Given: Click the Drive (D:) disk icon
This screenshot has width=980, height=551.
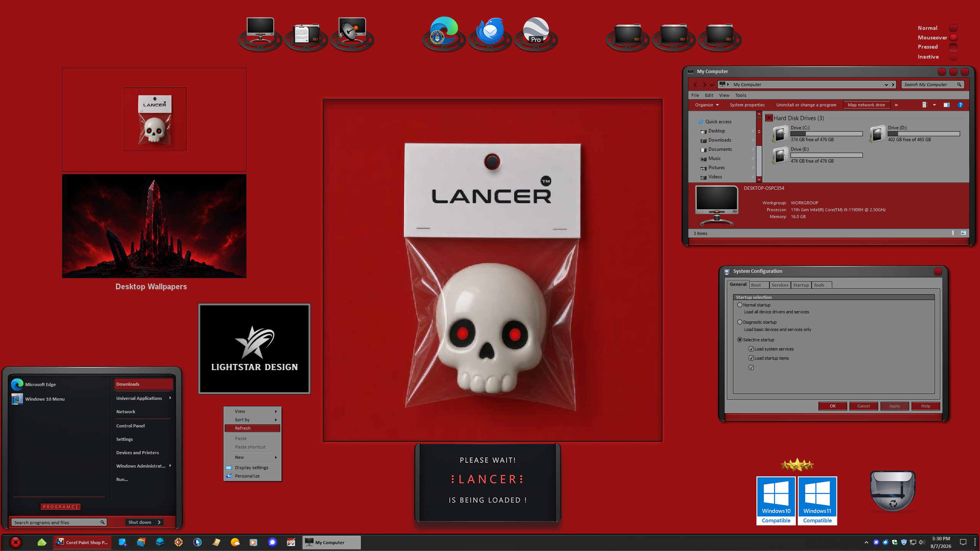Looking at the screenshot, I should pyautogui.click(x=877, y=134).
